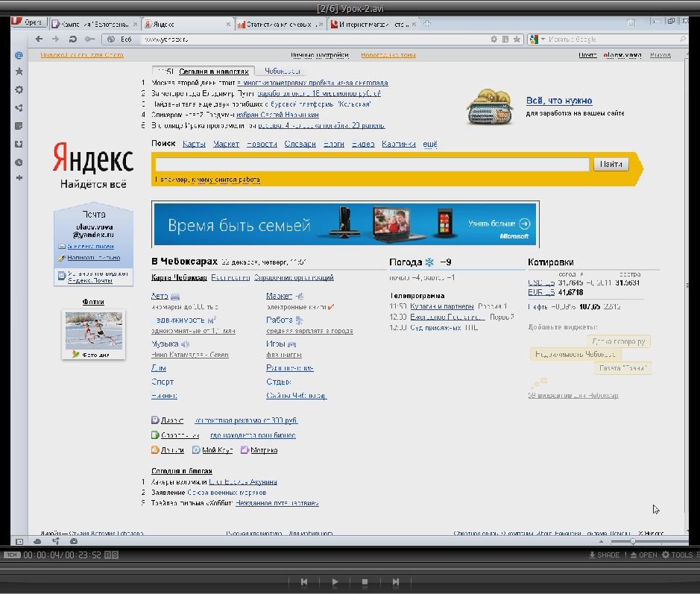Open the Google search engine dropdown arrow
Image resolution: width=700 pixels, height=594 pixels.
point(543,40)
